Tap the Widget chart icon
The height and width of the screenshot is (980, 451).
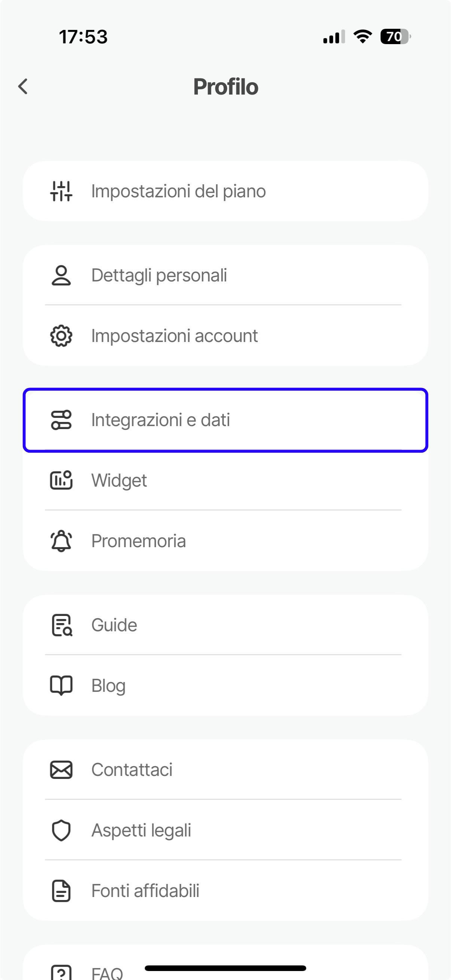[x=61, y=480]
